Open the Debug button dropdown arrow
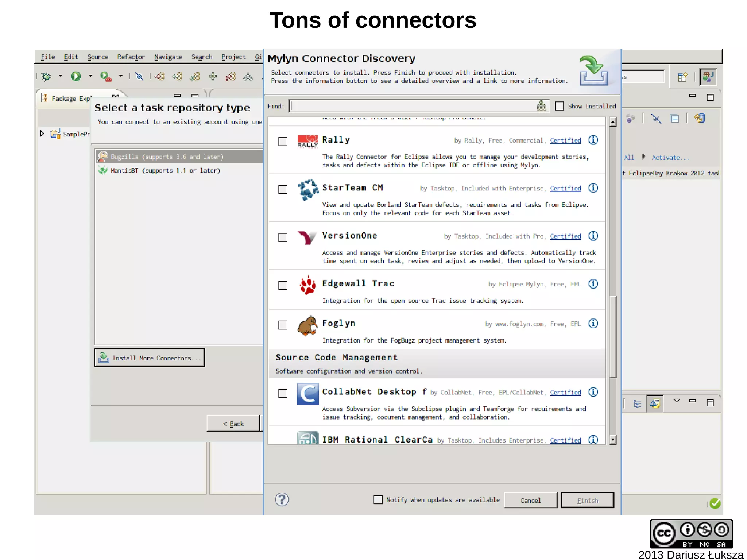747x560 pixels. (x=61, y=76)
